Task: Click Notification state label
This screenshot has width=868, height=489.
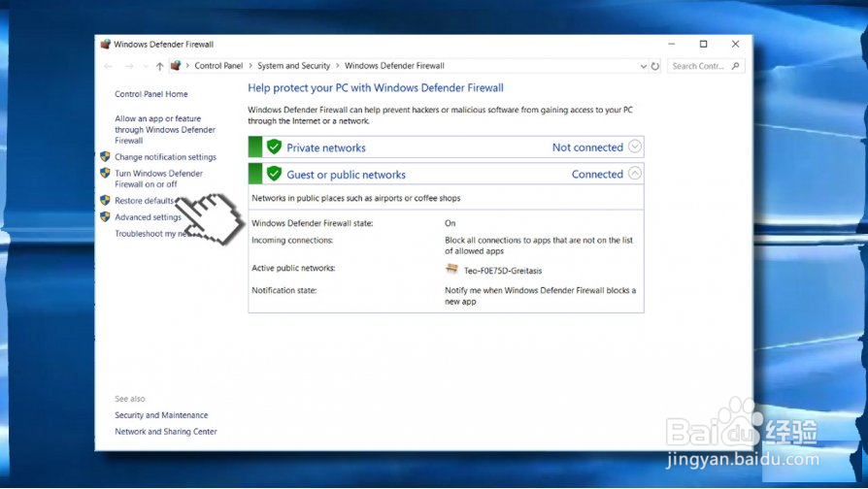Action: point(284,290)
